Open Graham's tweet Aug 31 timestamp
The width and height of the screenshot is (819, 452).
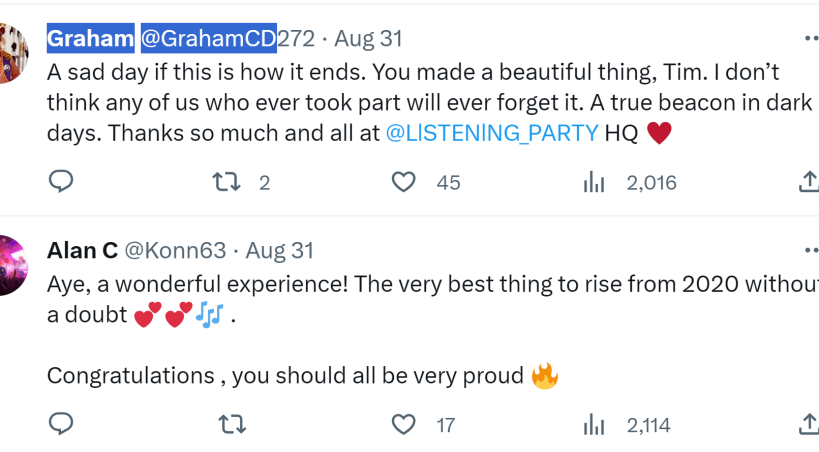click(368, 39)
